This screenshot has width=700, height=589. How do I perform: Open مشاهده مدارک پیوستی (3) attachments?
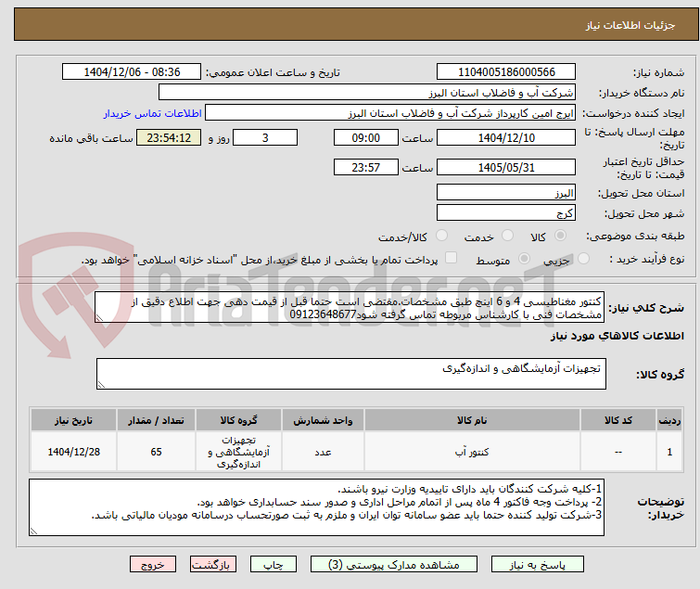point(394,565)
